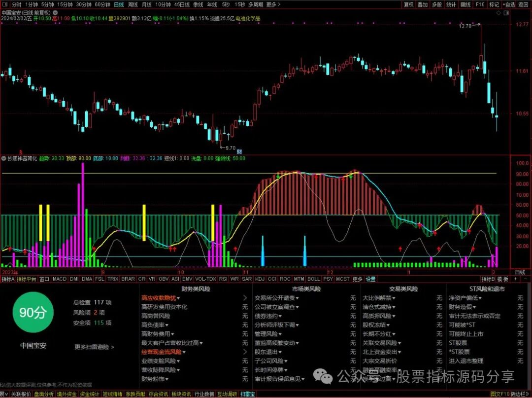The height and width of the screenshot is (398, 532).
Task: Select the 年线 yearly period
Action: [212, 4]
